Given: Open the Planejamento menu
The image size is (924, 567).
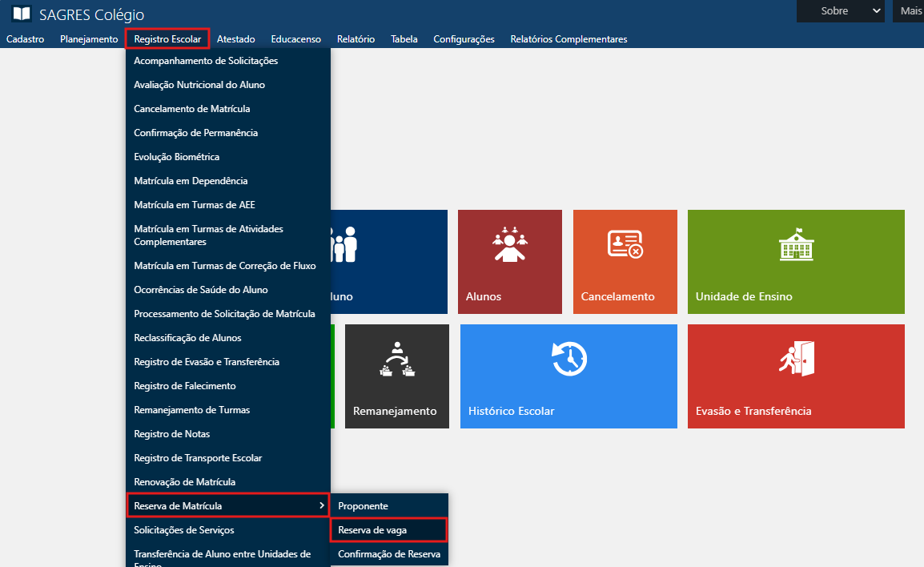Looking at the screenshot, I should coord(89,39).
